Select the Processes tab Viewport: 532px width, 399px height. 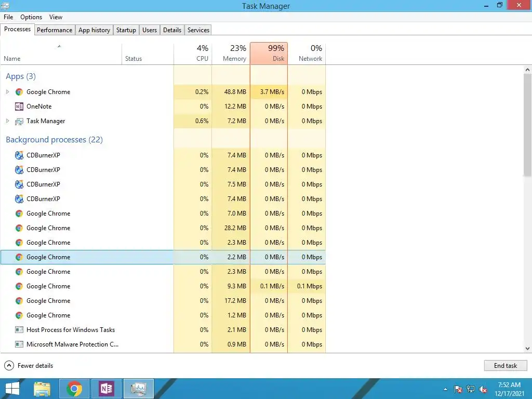point(17,29)
